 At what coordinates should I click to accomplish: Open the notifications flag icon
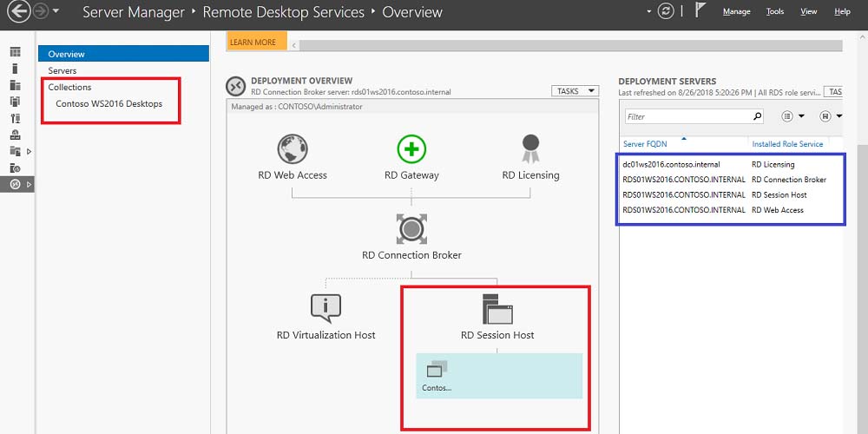click(700, 10)
